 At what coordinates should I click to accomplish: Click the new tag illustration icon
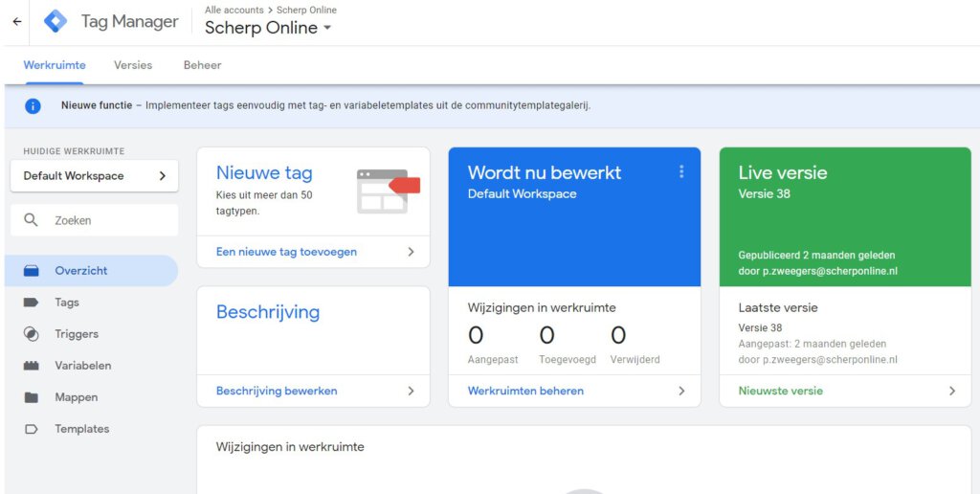click(x=389, y=191)
